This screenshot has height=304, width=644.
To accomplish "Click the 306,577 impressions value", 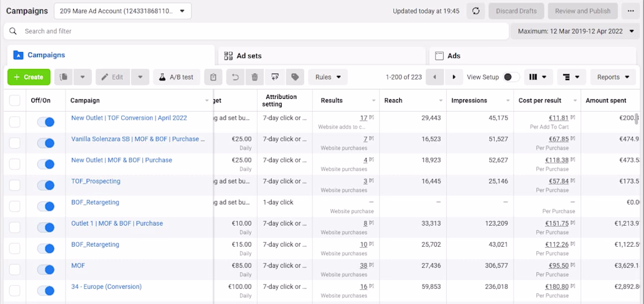I will (496, 265).
